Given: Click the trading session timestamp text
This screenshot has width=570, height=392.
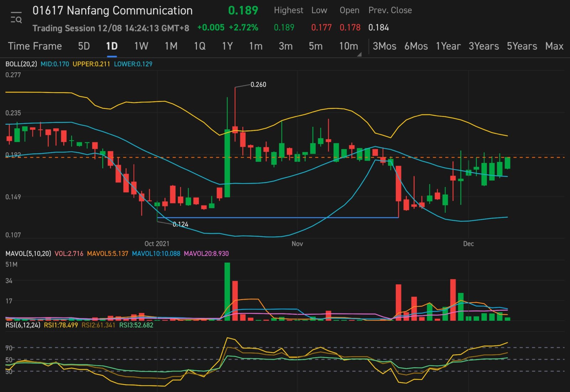Looking at the screenshot, I should [x=111, y=28].
